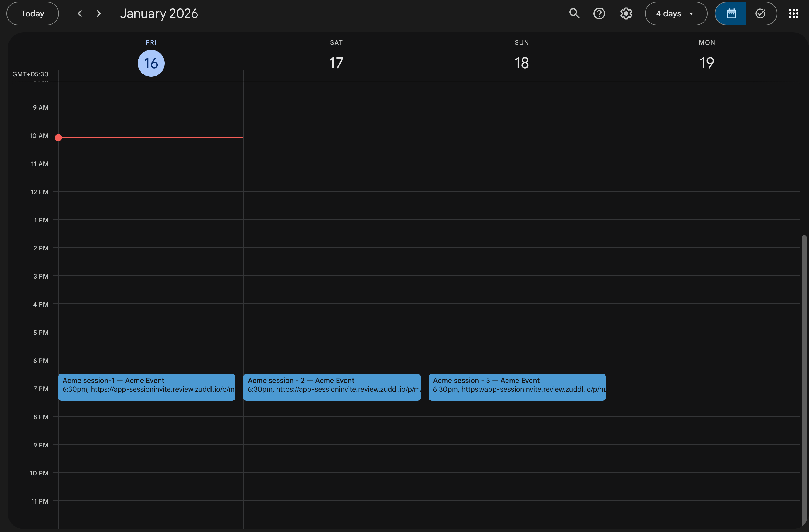
Task: Open Acme session - 2 event
Action: click(x=332, y=387)
